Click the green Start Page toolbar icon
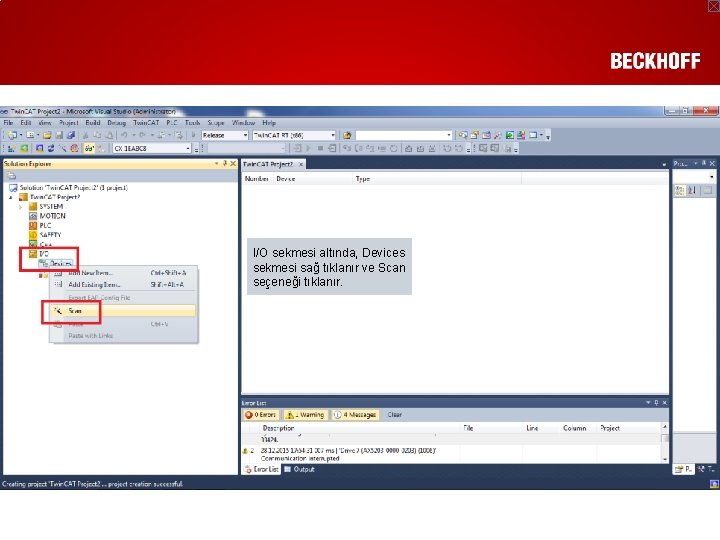Image resolution: width=720 pixels, height=540 pixels. [510, 135]
